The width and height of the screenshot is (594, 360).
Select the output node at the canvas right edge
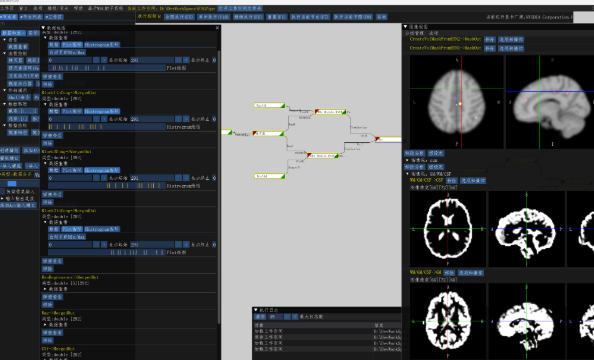click(x=388, y=139)
